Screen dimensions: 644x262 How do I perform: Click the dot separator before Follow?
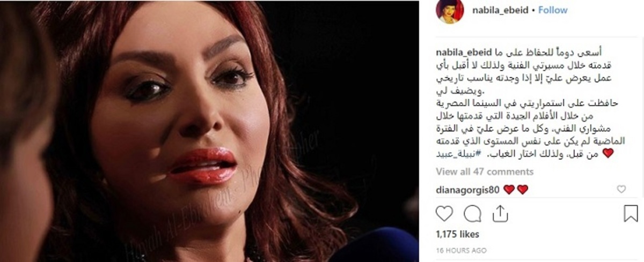pos(534,10)
